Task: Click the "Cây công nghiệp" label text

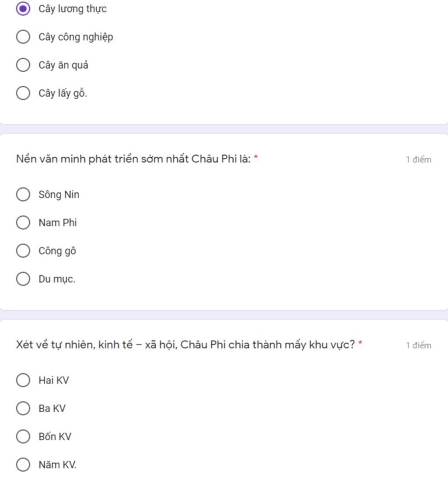Action: point(76,37)
